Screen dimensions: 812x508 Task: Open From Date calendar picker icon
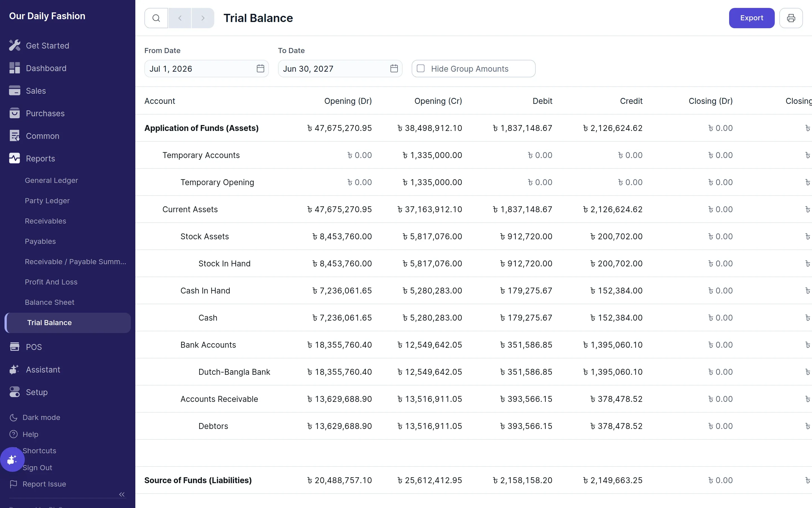tap(261, 69)
